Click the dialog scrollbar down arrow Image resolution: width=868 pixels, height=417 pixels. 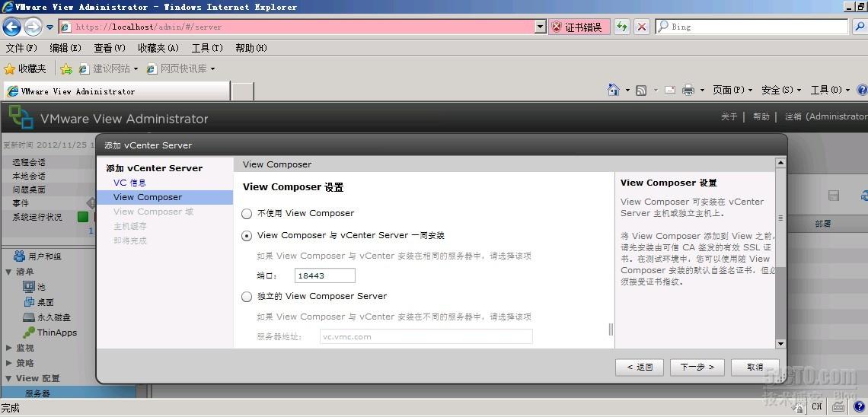pyautogui.click(x=780, y=343)
